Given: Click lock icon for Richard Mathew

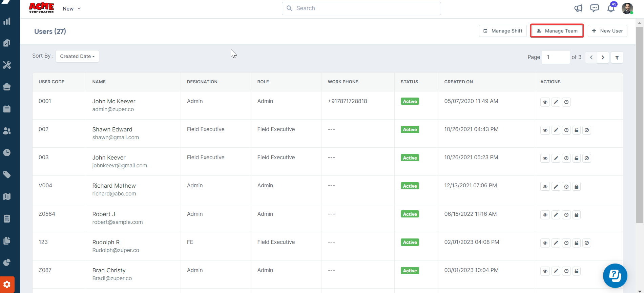Looking at the screenshot, I should 577,187.
